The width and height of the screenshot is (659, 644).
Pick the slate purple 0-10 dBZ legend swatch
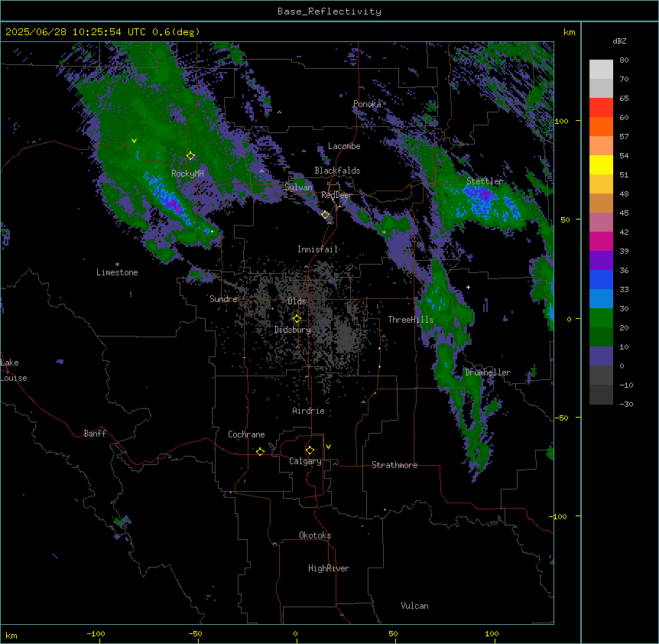[601, 356]
